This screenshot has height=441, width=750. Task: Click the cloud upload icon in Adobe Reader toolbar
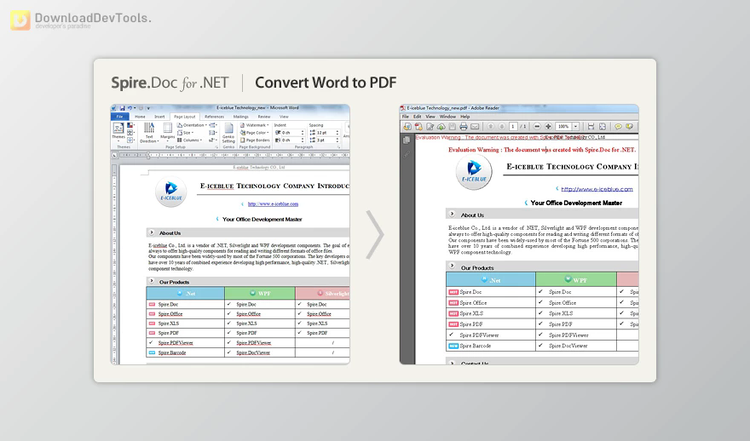[441, 126]
